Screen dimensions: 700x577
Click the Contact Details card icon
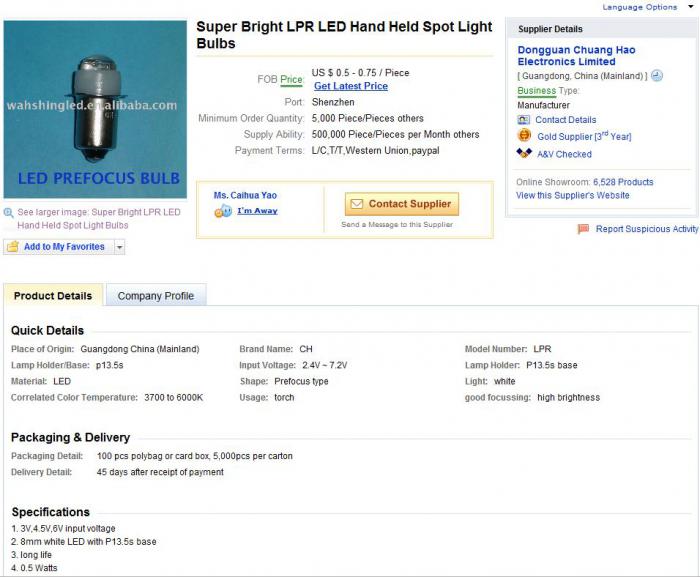click(x=524, y=120)
